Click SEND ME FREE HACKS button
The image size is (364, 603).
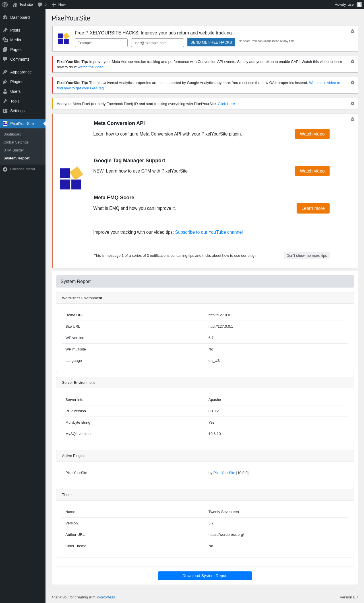pos(211,42)
